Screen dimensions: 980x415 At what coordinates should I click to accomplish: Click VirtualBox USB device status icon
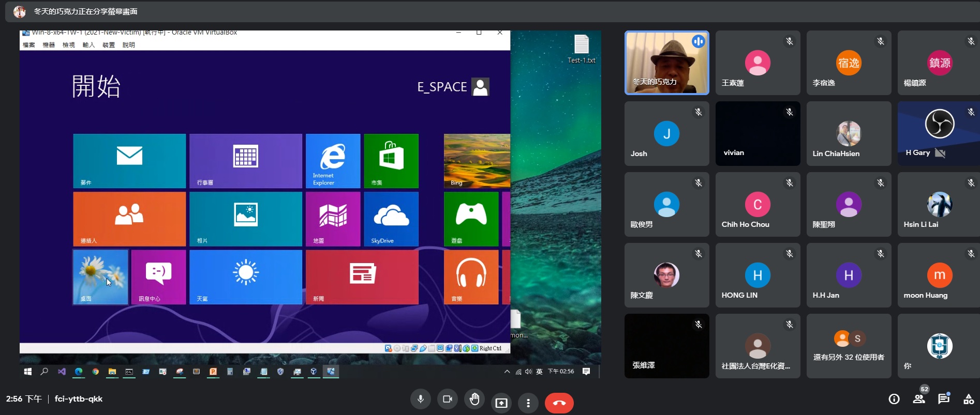click(x=423, y=348)
